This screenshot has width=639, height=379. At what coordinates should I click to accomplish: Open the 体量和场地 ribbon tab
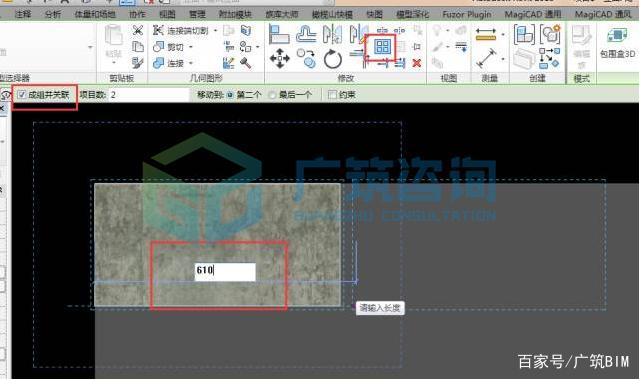(x=95, y=14)
